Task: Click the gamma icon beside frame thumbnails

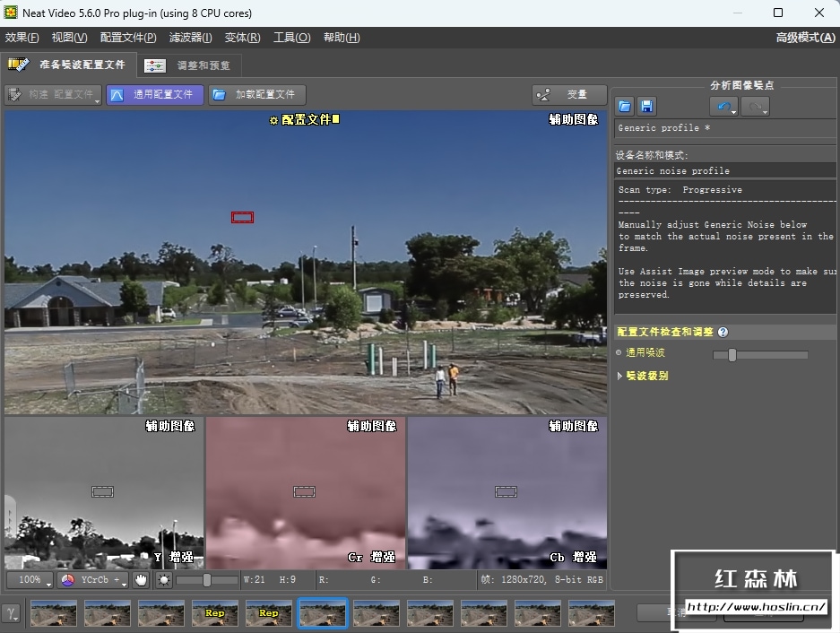Action: coord(12,613)
